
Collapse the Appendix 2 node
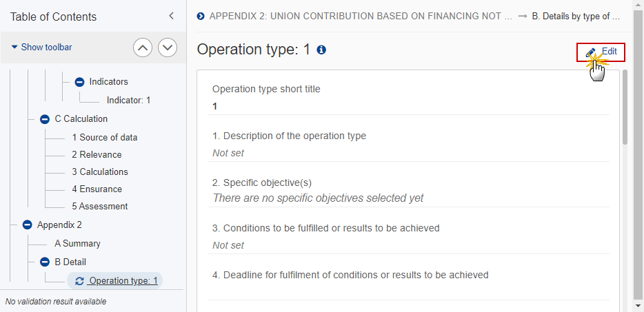point(27,225)
